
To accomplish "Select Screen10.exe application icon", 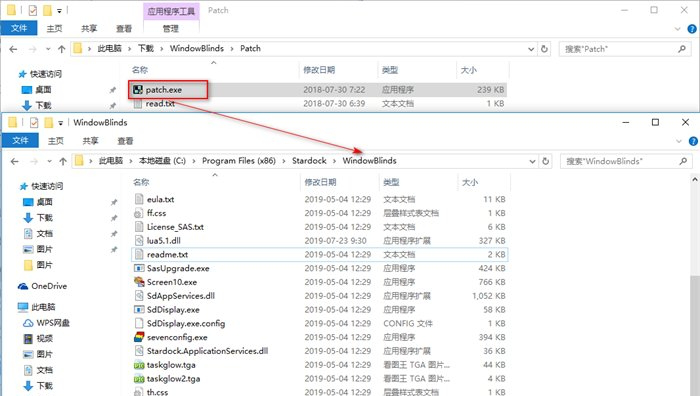I will [x=139, y=282].
